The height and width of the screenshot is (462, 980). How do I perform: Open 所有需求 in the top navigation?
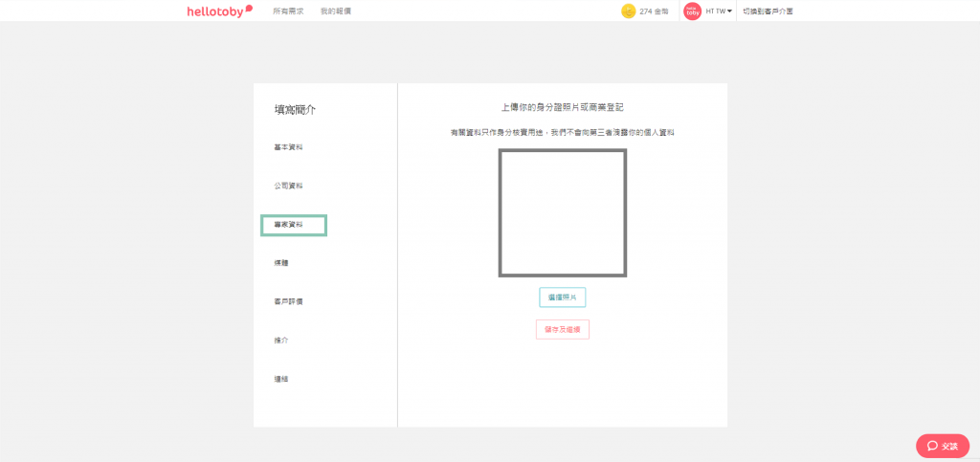(x=286, y=11)
